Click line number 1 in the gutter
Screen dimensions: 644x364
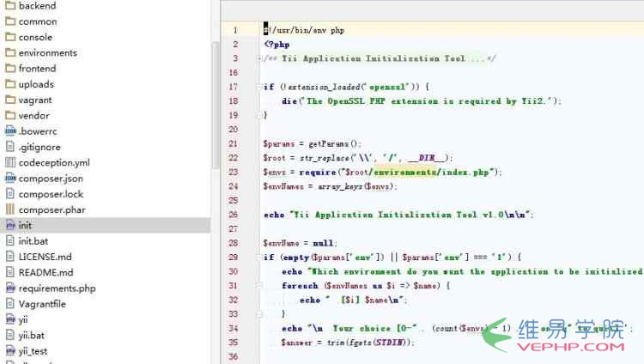[235, 30]
